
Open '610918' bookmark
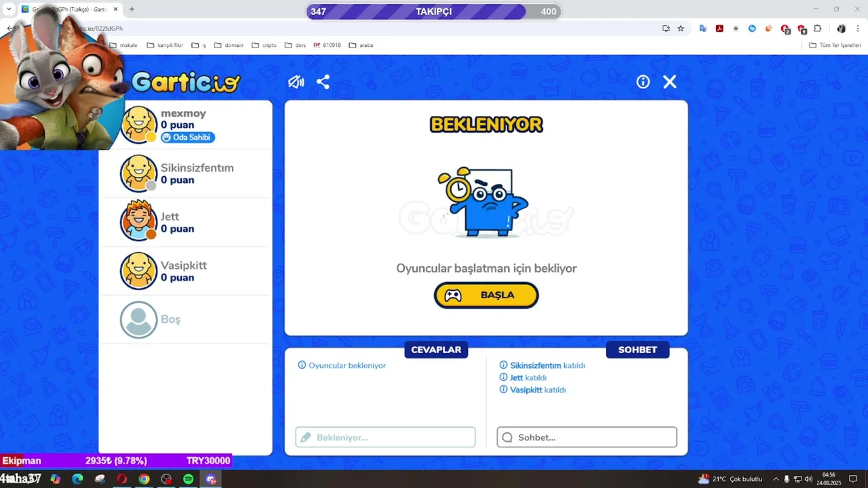[x=327, y=45]
